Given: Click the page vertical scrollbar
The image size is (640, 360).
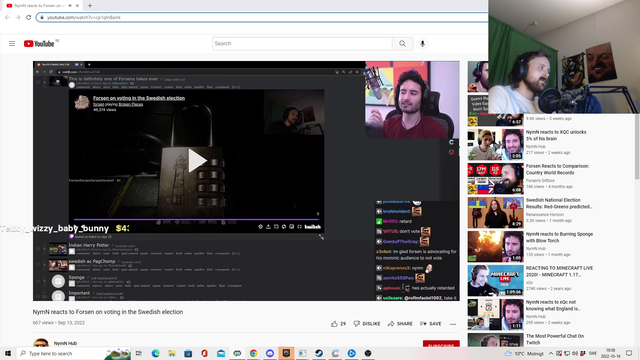Looking at the screenshot, I should [x=637, y=147].
